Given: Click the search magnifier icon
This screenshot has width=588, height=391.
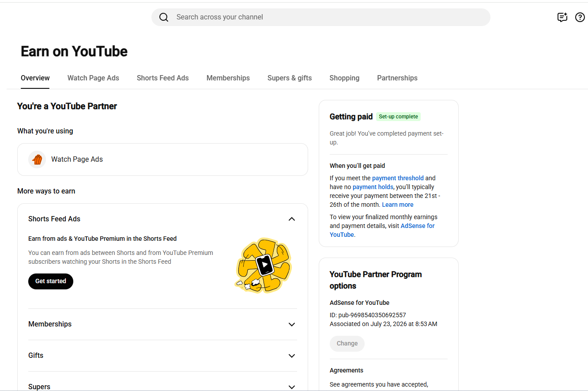Looking at the screenshot, I should coord(164,17).
